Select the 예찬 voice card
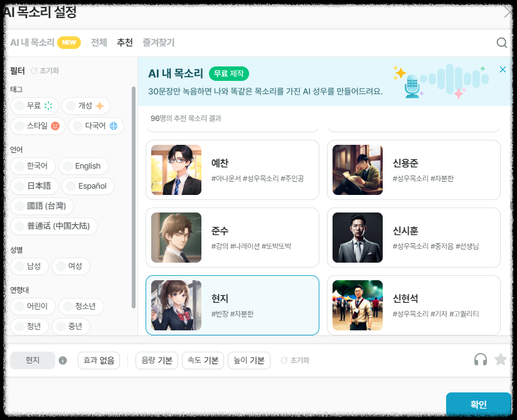Screen dimensions: 517x420 232,170
